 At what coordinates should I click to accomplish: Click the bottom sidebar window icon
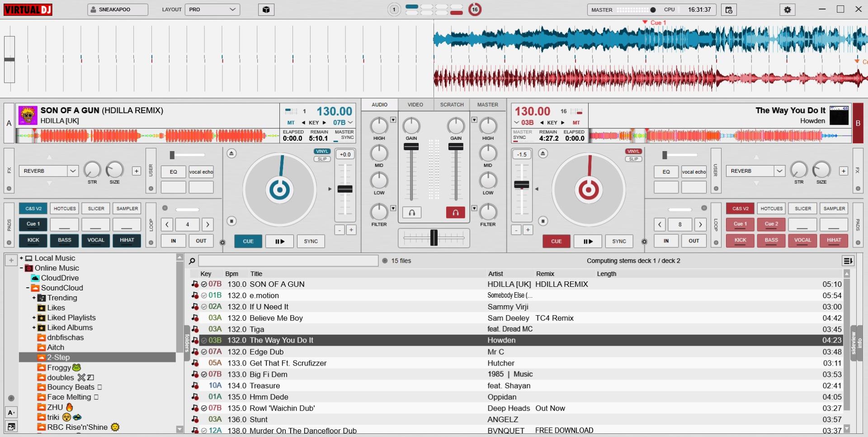(11, 426)
